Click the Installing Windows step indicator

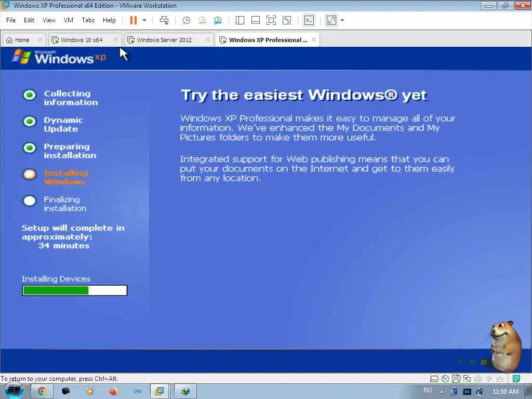(30, 175)
